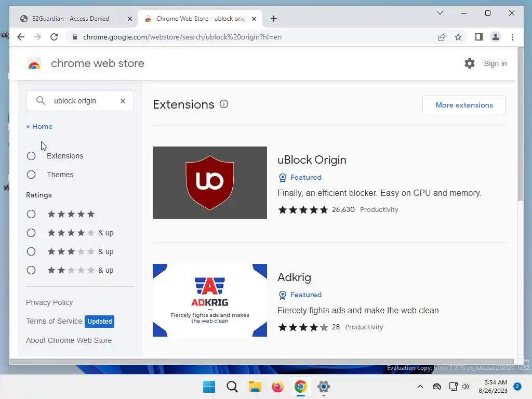Image resolution: width=532 pixels, height=399 pixels.
Task: Open Chrome Web Store settings gear
Action: (x=470, y=63)
